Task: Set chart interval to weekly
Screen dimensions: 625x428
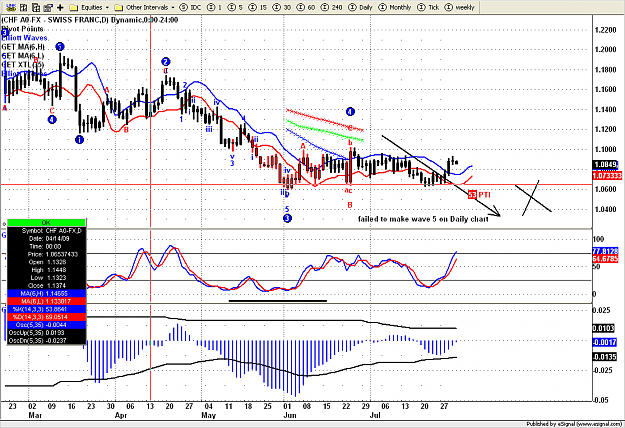Action: [459, 7]
